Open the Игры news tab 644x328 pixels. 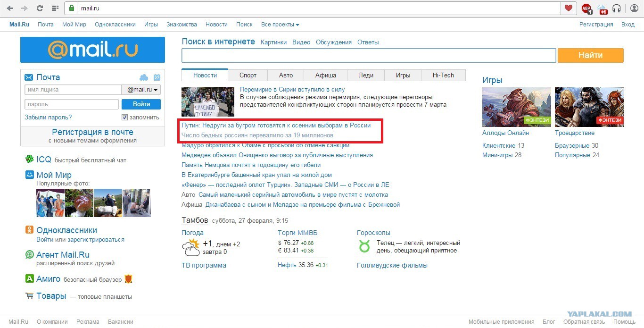coord(403,75)
